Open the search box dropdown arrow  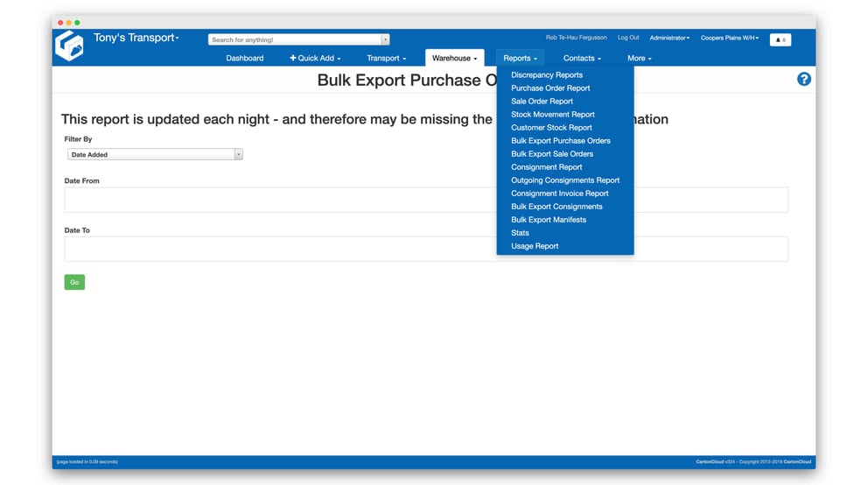(x=385, y=40)
